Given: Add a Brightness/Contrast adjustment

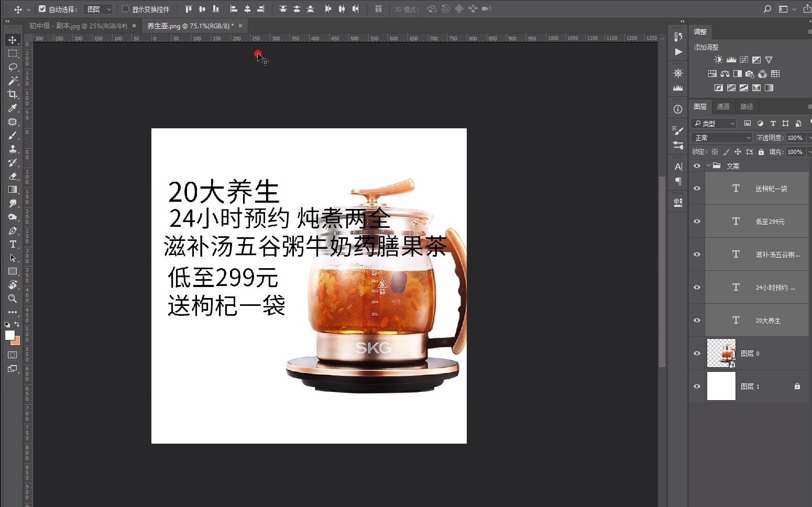Looking at the screenshot, I should [718, 59].
